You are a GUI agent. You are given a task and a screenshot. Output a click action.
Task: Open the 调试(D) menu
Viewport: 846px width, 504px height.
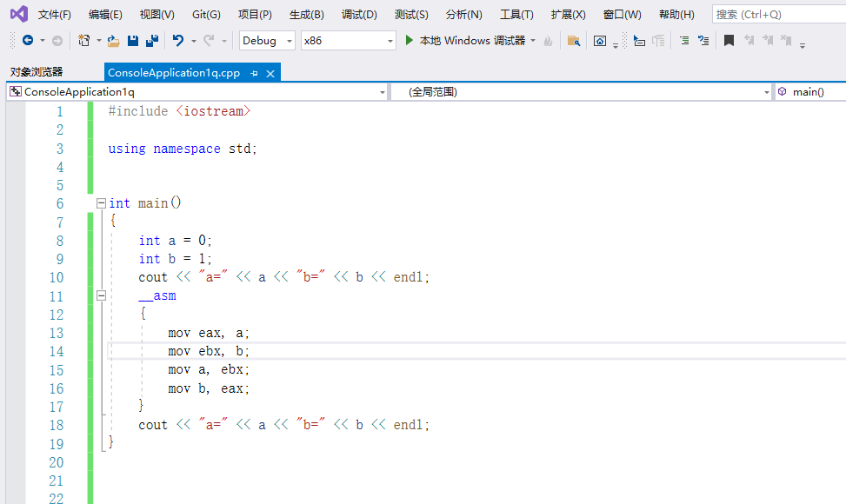pyautogui.click(x=359, y=14)
